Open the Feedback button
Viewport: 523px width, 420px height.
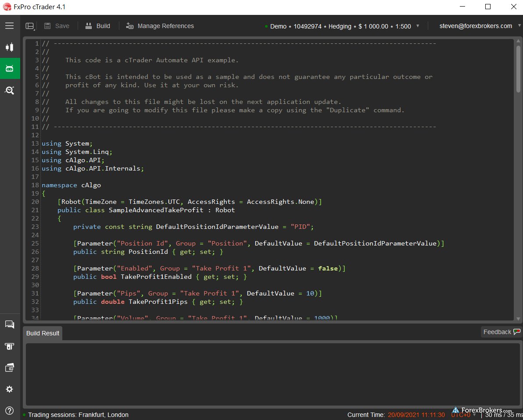pos(501,332)
